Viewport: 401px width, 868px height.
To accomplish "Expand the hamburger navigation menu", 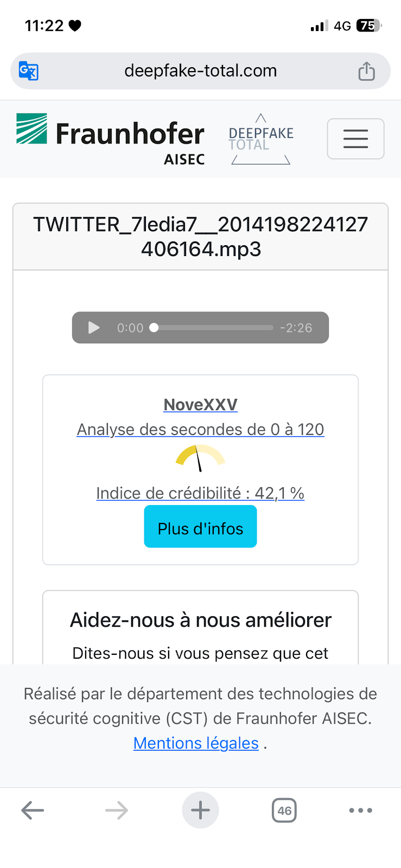I will point(355,139).
